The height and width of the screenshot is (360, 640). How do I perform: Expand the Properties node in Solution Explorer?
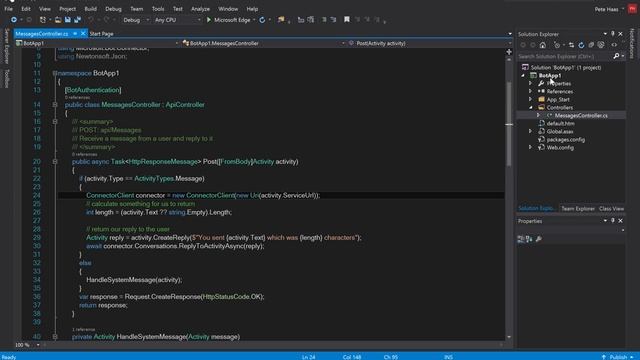pyautogui.click(x=531, y=83)
